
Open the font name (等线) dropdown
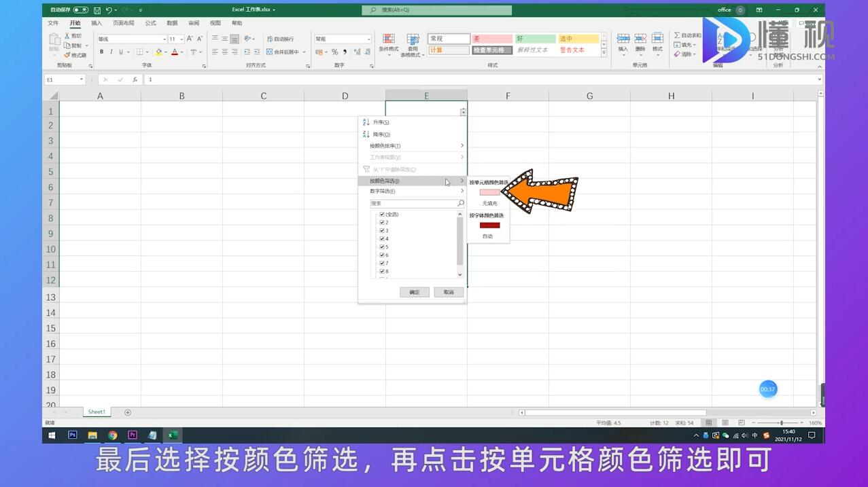coord(164,39)
